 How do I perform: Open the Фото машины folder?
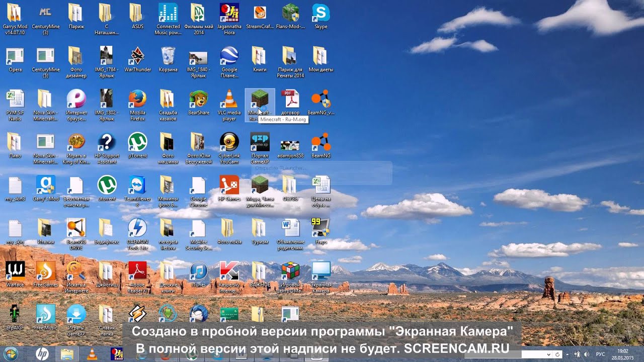click(168, 148)
